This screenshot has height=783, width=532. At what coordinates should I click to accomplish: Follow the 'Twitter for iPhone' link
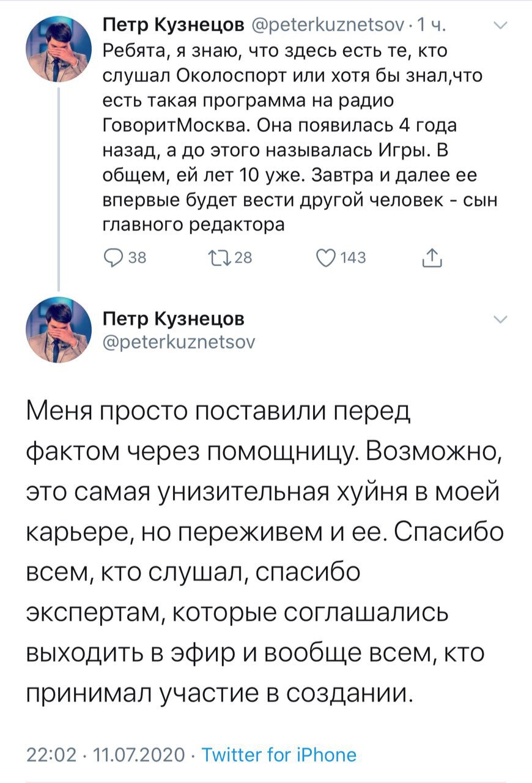coord(279,754)
